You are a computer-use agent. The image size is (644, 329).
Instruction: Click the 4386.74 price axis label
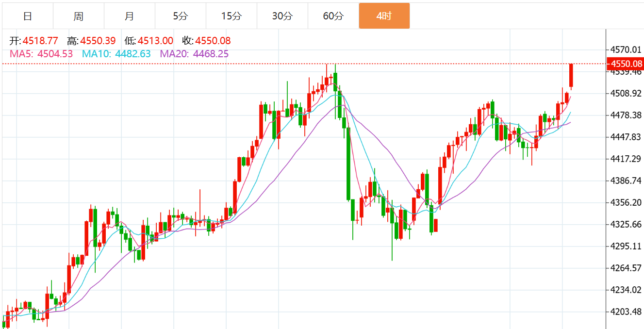(x=627, y=181)
